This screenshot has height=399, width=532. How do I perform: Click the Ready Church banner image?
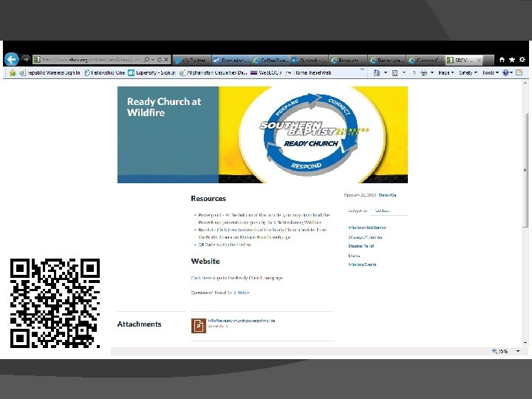pyautogui.click(x=262, y=134)
